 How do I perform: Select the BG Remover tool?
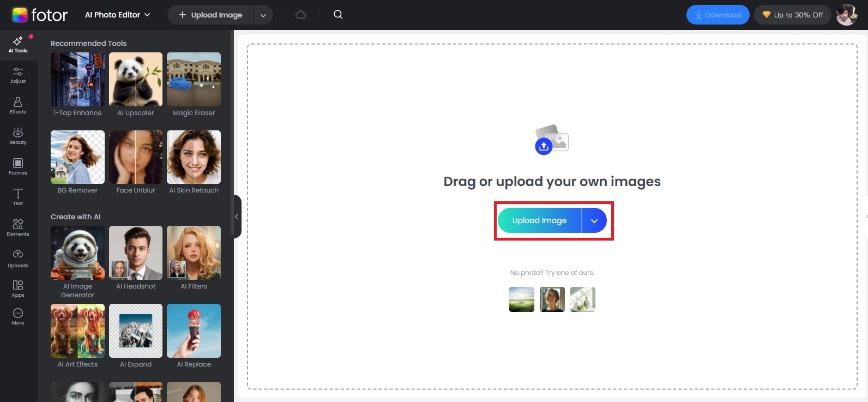[x=77, y=163]
